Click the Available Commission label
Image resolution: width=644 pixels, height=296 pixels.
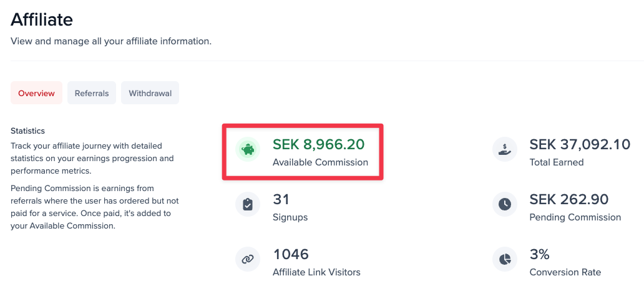click(320, 162)
